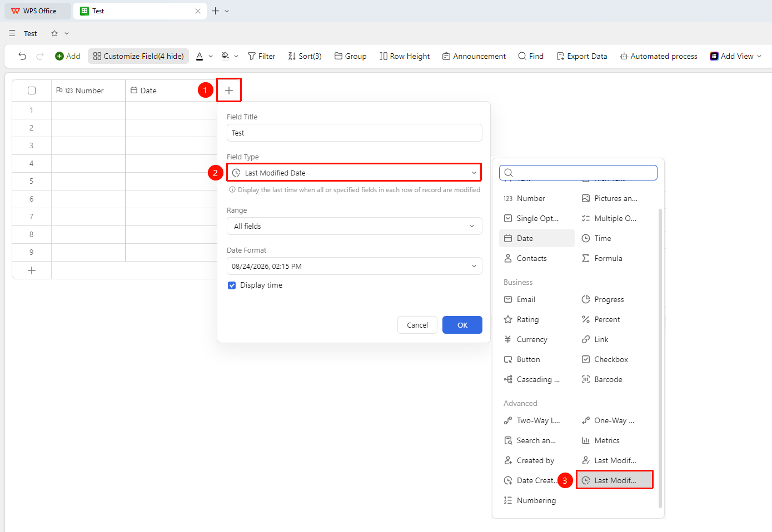This screenshot has width=772, height=532.
Task: Click the Filter funnel icon
Action: click(252, 56)
